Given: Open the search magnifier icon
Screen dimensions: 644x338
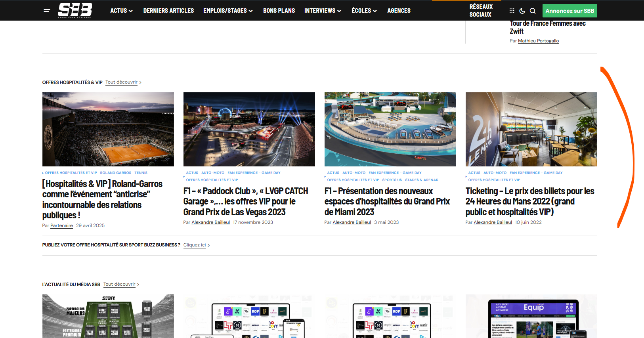Looking at the screenshot, I should point(533,11).
